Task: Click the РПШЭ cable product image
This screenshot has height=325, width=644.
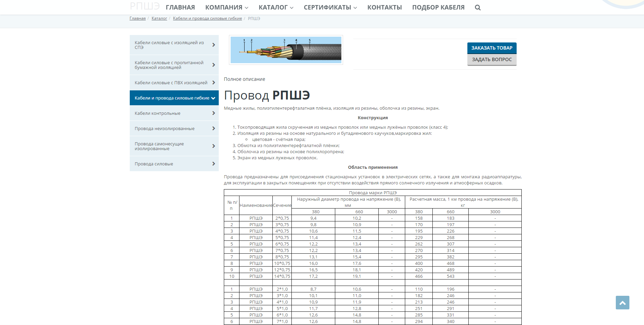Action: (x=286, y=50)
